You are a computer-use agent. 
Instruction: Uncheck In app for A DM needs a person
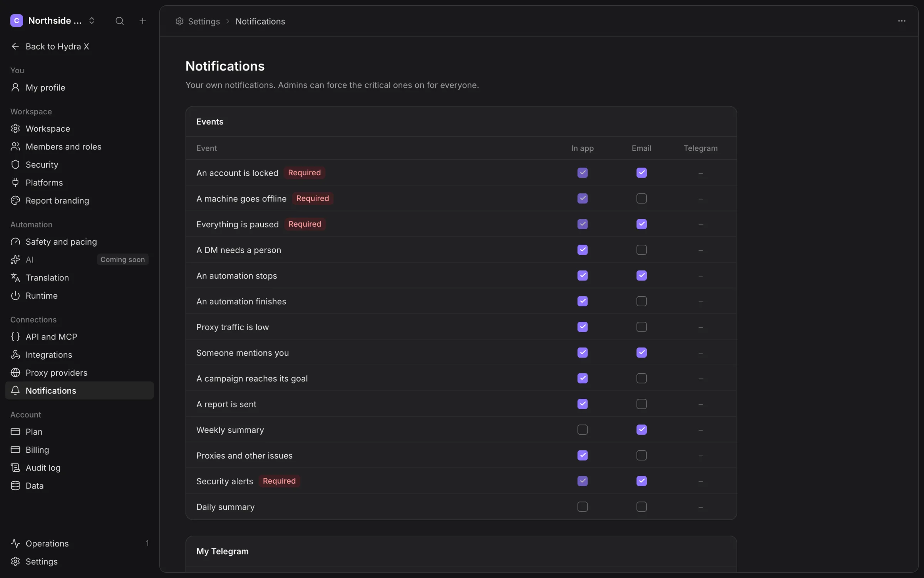pyautogui.click(x=583, y=250)
